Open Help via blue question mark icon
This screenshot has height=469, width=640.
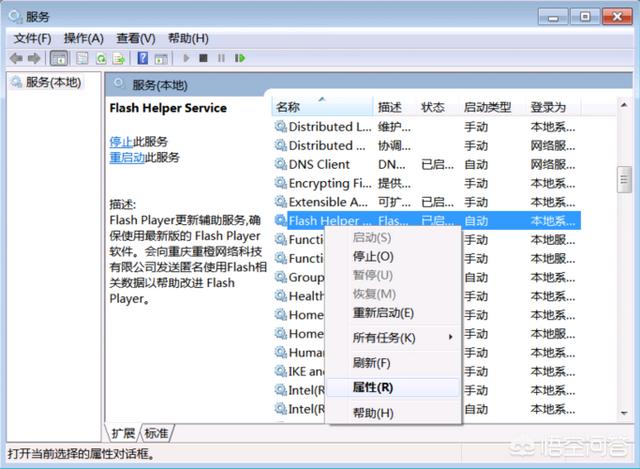click(143, 58)
